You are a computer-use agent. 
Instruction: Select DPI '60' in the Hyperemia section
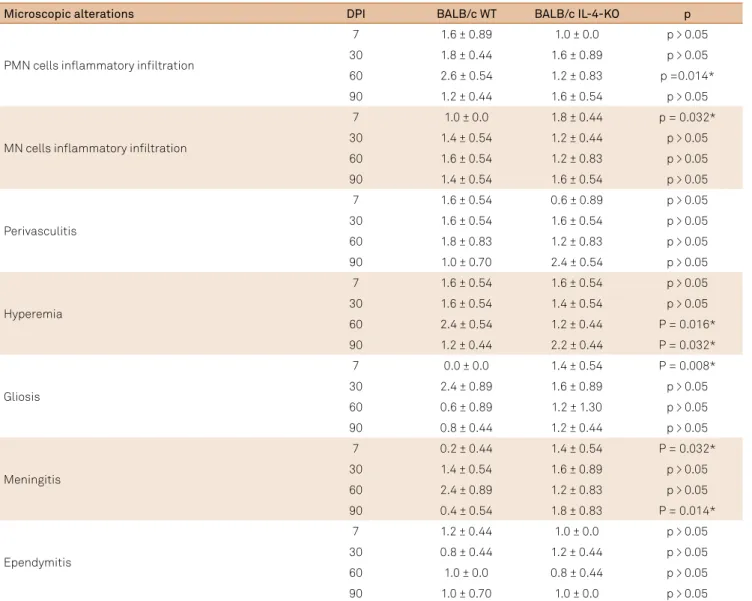point(356,325)
